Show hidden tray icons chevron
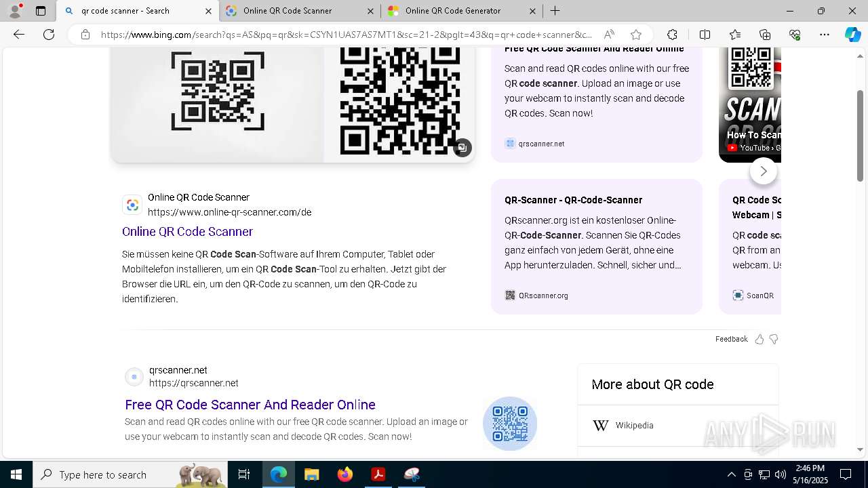The image size is (868, 488). click(731, 474)
